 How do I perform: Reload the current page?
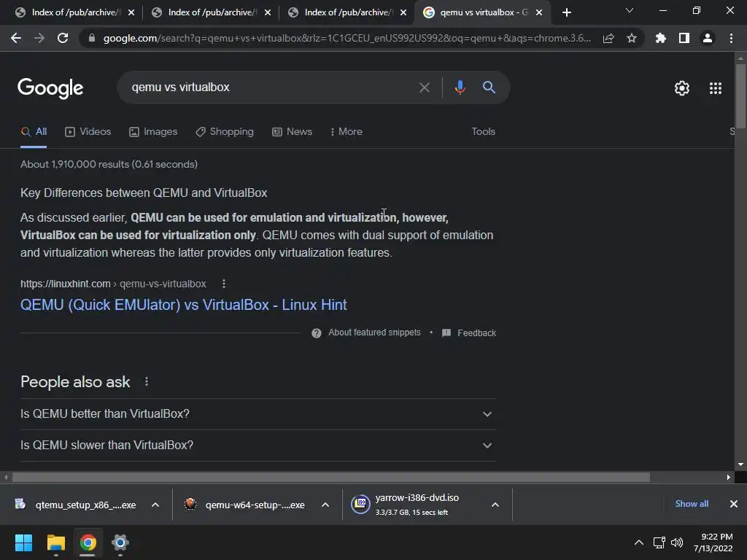(63, 38)
